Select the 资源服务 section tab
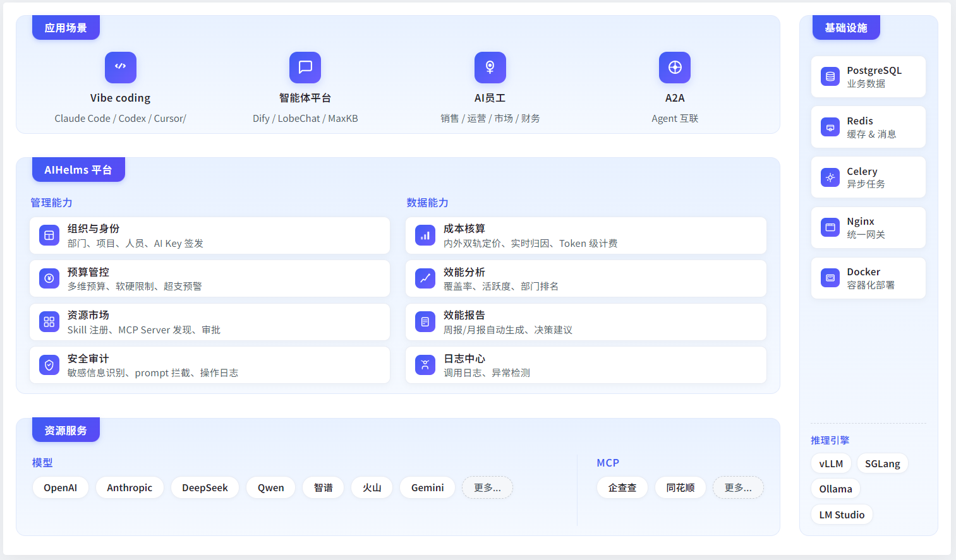This screenshot has width=956, height=560. click(x=66, y=431)
